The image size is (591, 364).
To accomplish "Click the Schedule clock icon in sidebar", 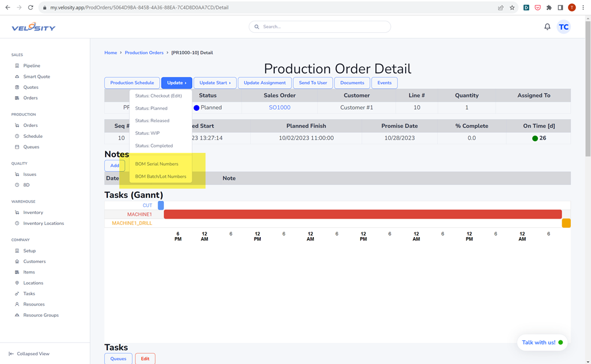I will [17, 136].
